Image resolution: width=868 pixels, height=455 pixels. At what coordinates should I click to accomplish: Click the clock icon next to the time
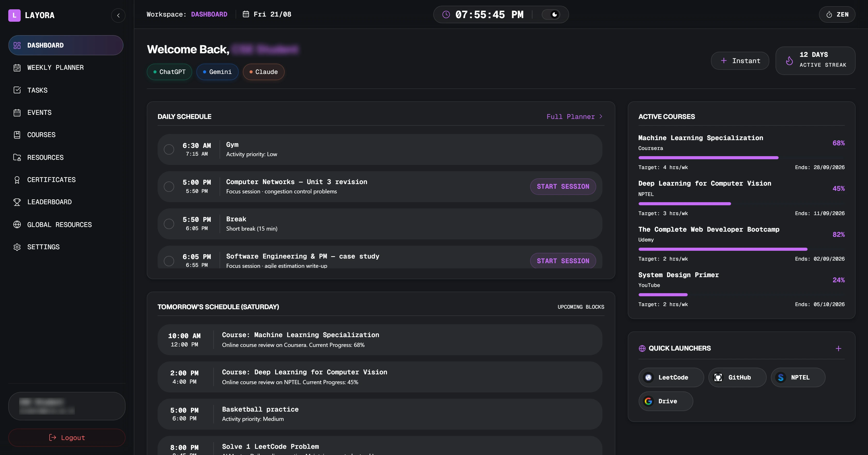coord(446,14)
